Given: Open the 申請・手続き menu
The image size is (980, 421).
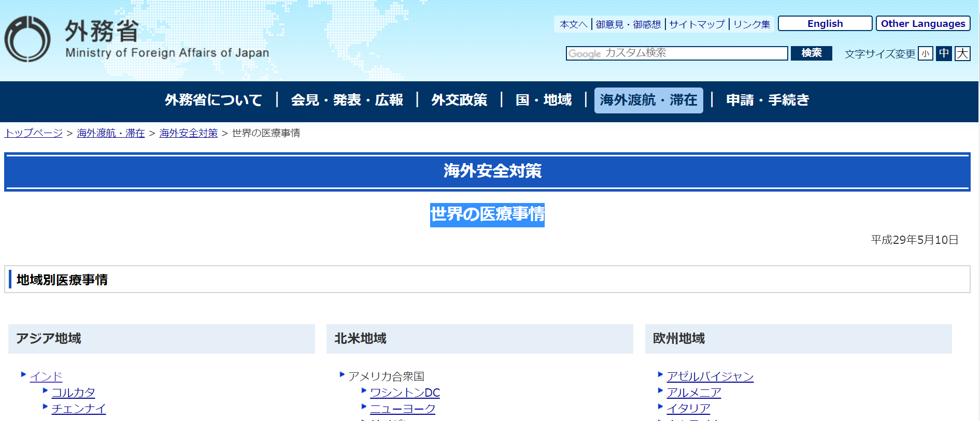Looking at the screenshot, I should tap(768, 100).
